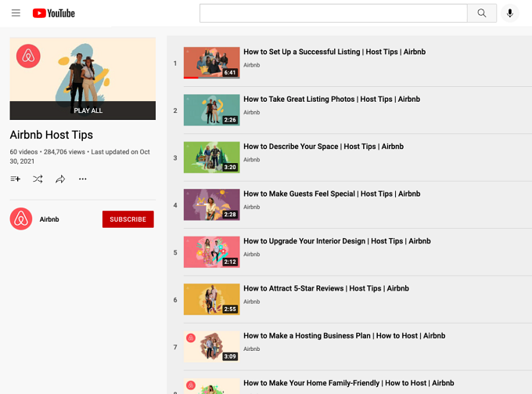Subscribe to the Airbnb channel
The width and height of the screenshot is (532, 394).
(128, 219)
